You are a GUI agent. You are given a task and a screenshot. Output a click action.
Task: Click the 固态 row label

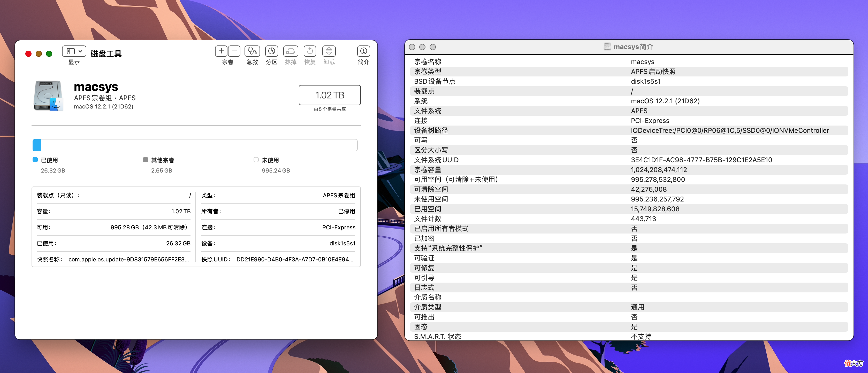point(421,327)
